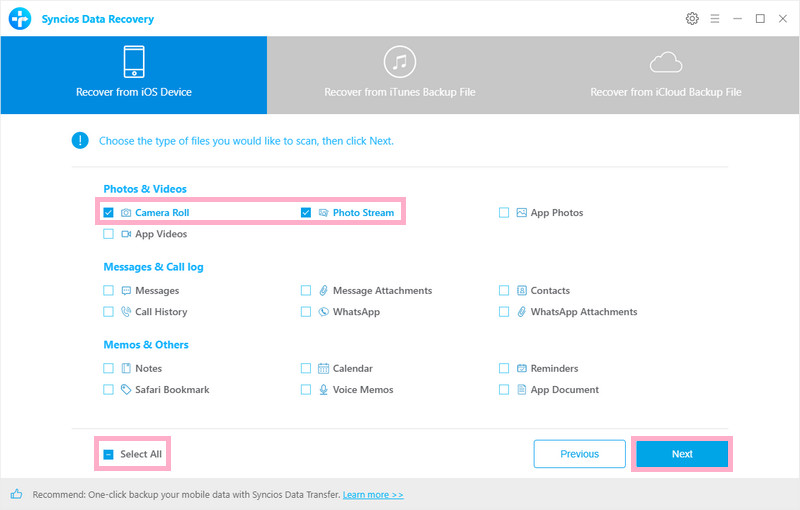This screenshot has width=800, height=510.
Task: Check the Call History checkbox
Action: (108, 312)
